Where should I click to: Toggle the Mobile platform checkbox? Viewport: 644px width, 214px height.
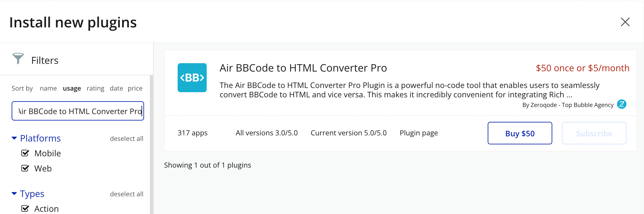[x=25, y=153]
